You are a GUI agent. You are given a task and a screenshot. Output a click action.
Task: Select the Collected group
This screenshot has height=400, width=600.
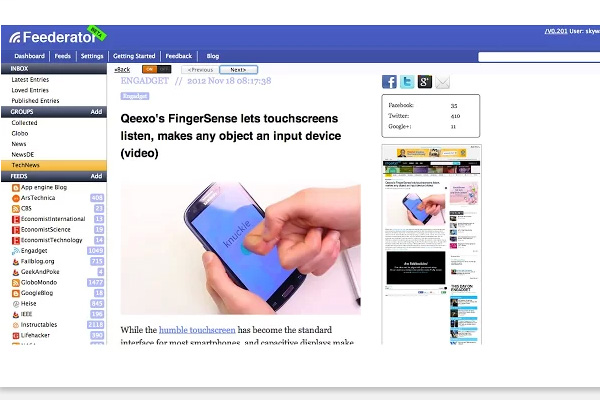click(x=24, y=123)
